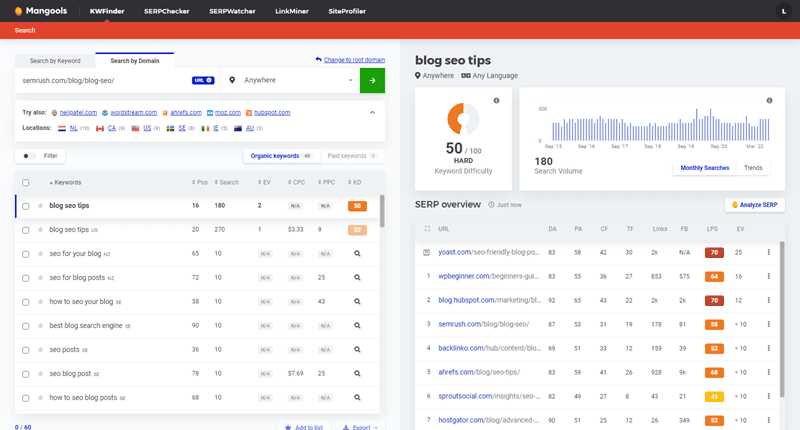
Task: Star the 'blog seo tips' keyword
Action: (x=40, y=206)
